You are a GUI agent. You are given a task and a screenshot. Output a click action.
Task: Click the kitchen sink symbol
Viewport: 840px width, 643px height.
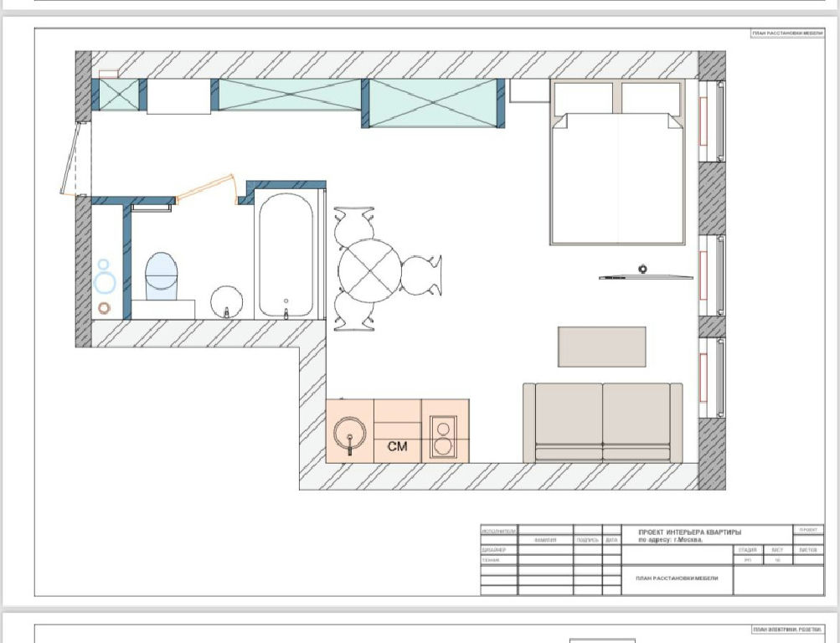point(350,437)
